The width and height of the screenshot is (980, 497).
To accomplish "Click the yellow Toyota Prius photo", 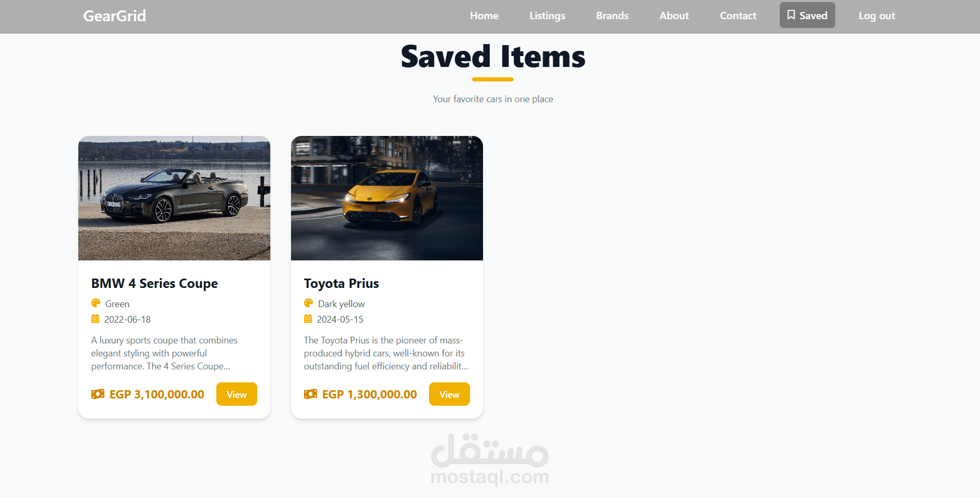I will (387, 198).
